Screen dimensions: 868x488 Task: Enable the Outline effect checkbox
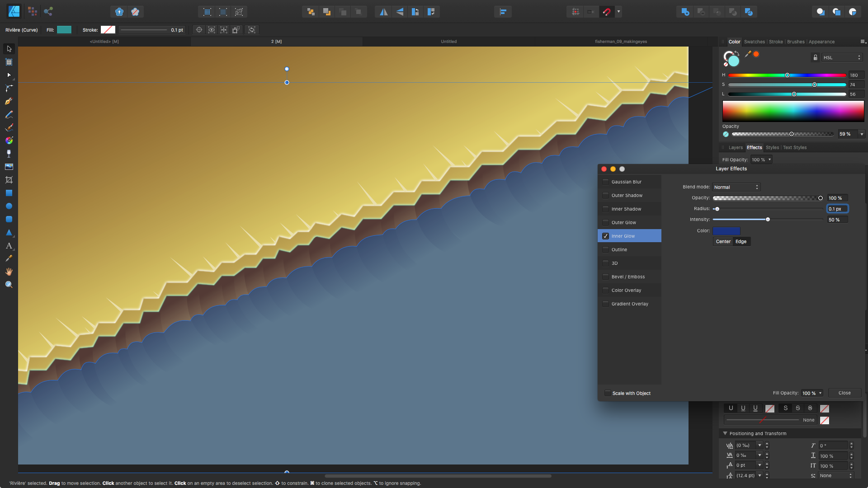[605, 249]
